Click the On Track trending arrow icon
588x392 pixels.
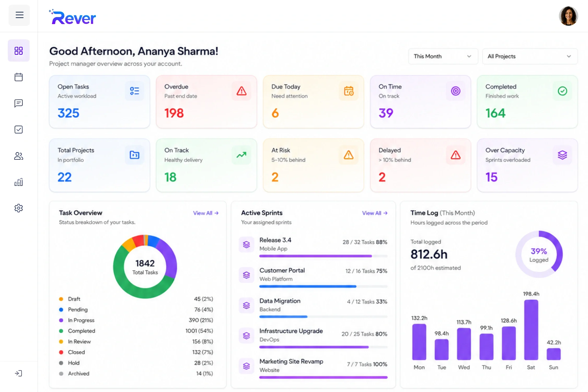point(241,155)
